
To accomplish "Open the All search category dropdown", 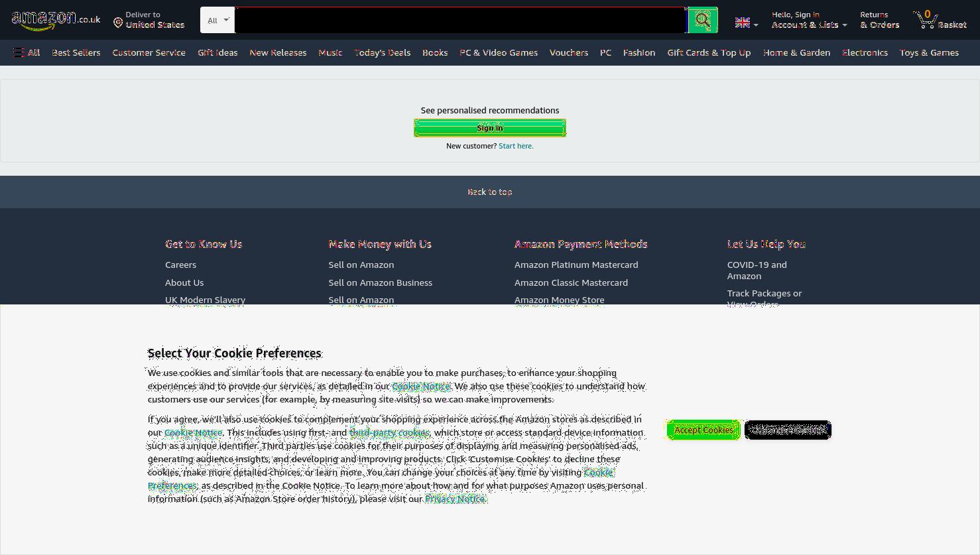I will click(x=217, y=20).
